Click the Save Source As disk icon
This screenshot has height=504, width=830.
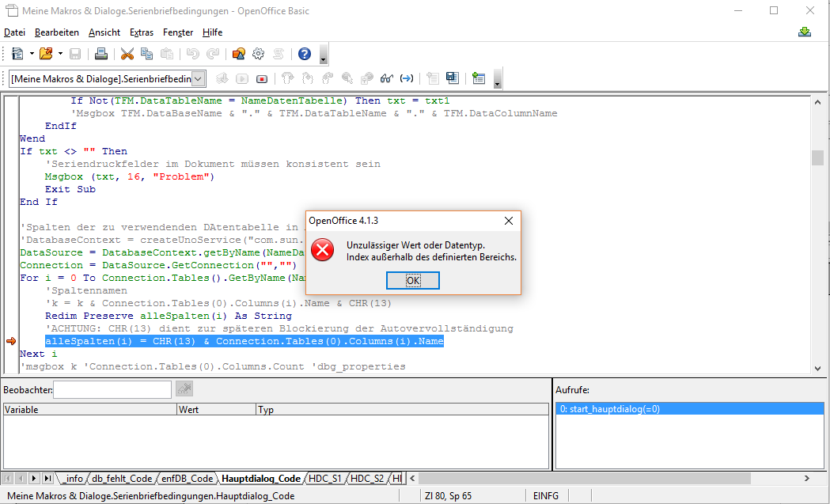pyautogui.click(x=453, y=78)
